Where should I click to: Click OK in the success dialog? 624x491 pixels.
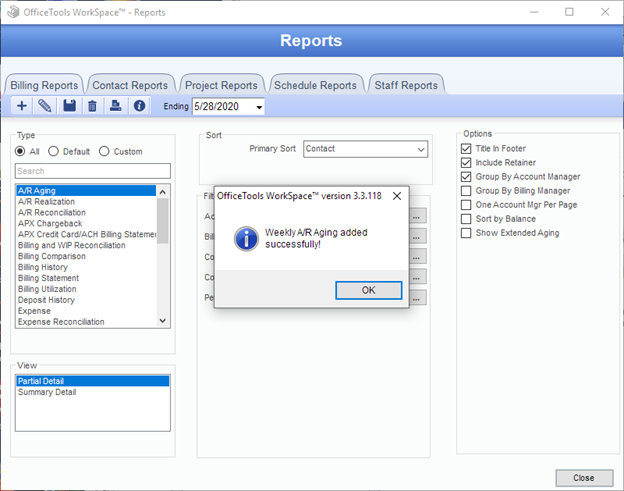pos(369,290)
